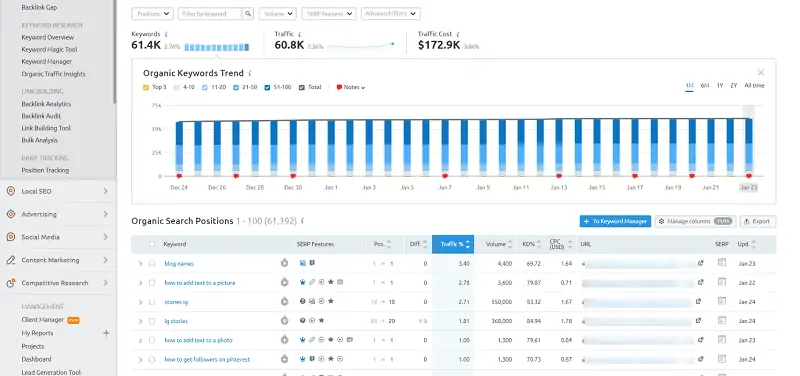Viewport: 800px width, 376px height.
Task: Click the add-to-list icon beside 'ig stories'
Action: 284,321
